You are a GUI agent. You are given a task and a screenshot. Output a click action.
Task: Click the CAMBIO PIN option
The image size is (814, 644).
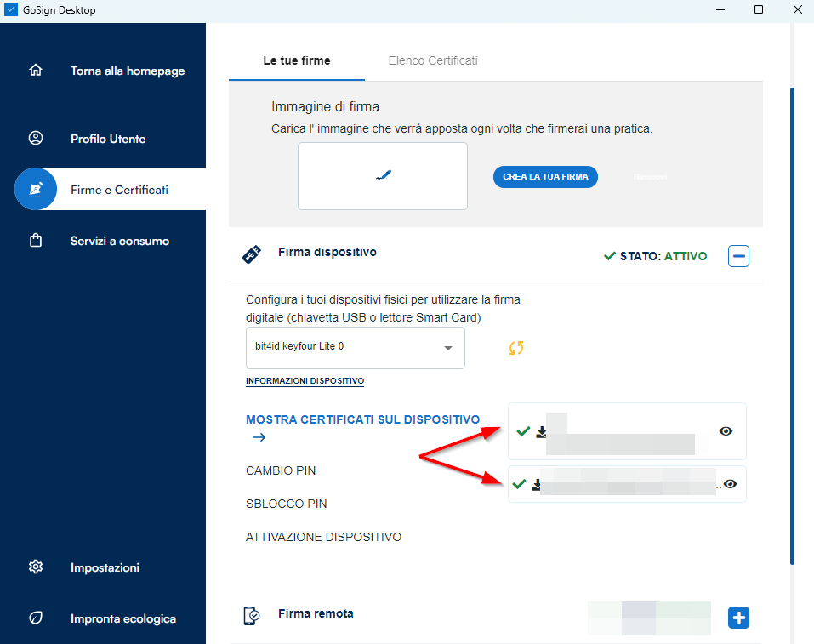pos(281,470)
